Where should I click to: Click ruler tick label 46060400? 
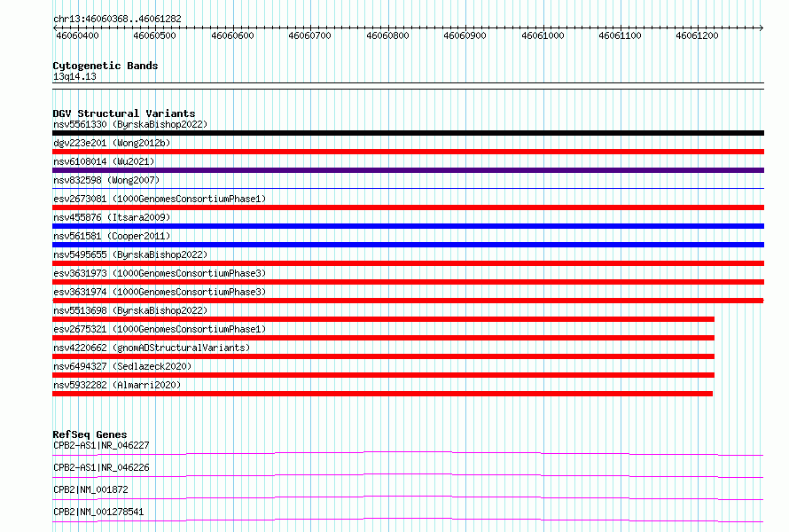[77, 35]
